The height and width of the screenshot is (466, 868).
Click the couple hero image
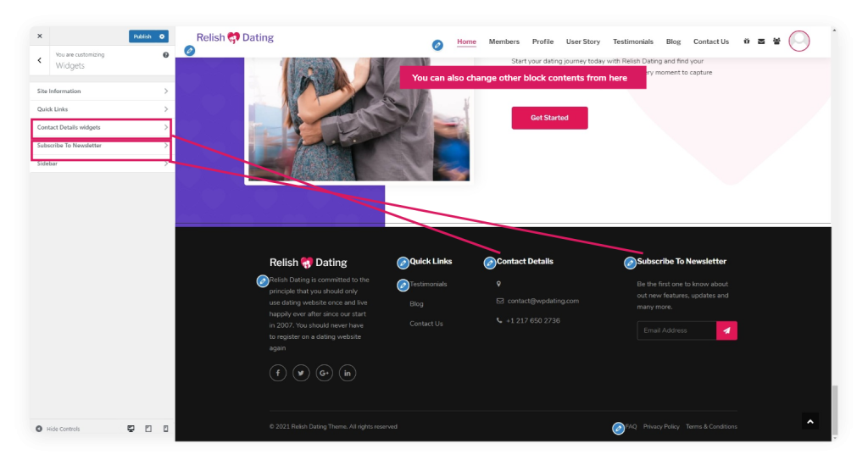pos(359,119)
